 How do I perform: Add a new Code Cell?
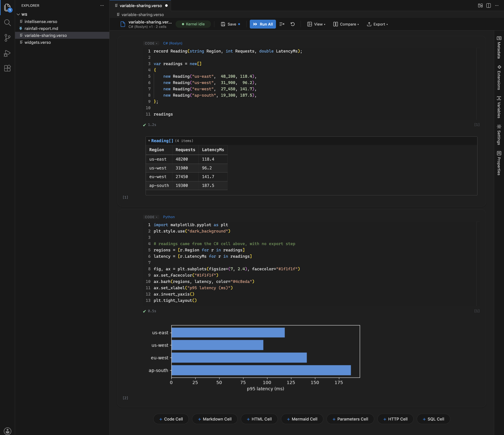pyautogui.click(x=171, y=419)
